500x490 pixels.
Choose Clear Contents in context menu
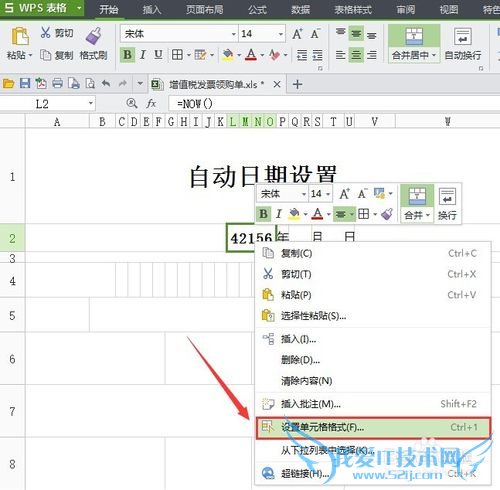(x=373, y=381)
